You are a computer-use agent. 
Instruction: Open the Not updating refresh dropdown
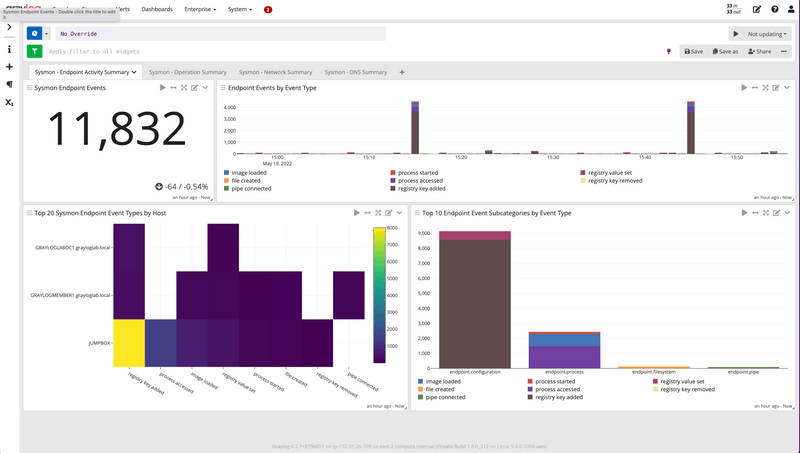point(767,34)
